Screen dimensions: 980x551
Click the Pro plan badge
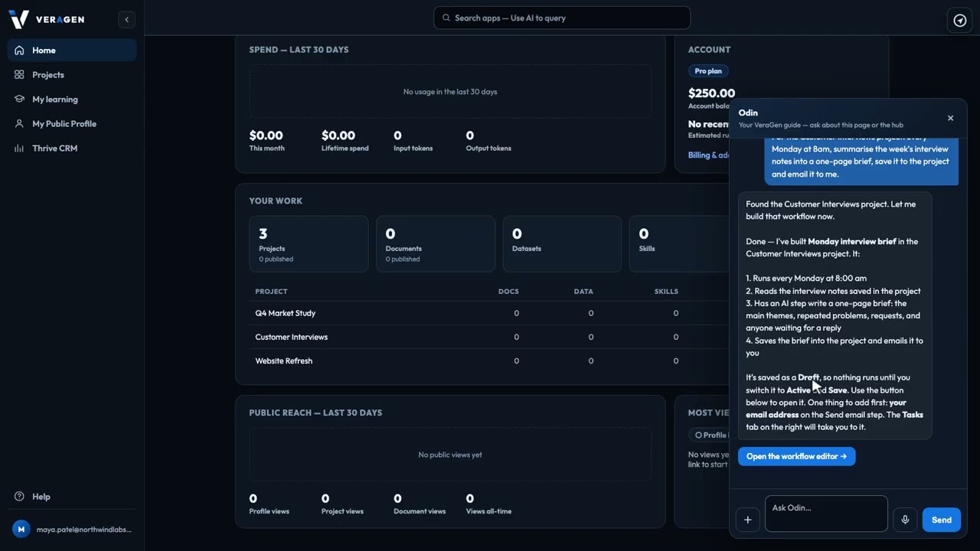[708, 71]
